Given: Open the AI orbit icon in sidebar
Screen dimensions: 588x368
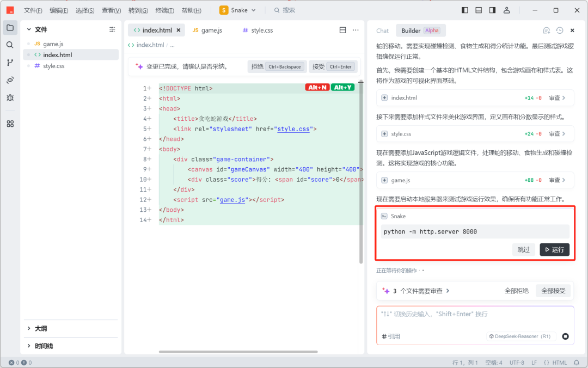Looking at the screenshot, I should point(10,80).
